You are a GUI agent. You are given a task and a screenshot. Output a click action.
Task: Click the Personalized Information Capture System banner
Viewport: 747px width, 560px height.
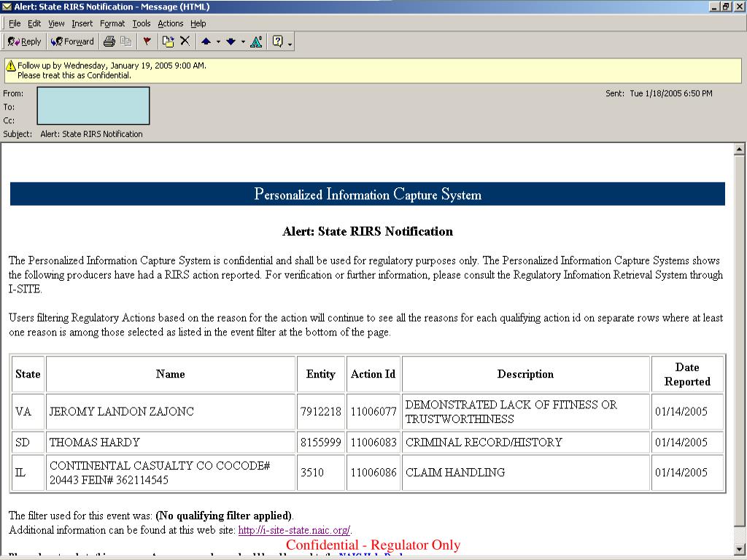tap(368, 194)
